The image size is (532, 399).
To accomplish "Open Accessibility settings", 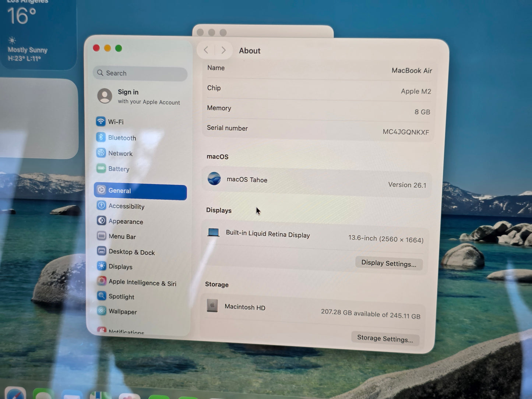I will tap(126, 206).
